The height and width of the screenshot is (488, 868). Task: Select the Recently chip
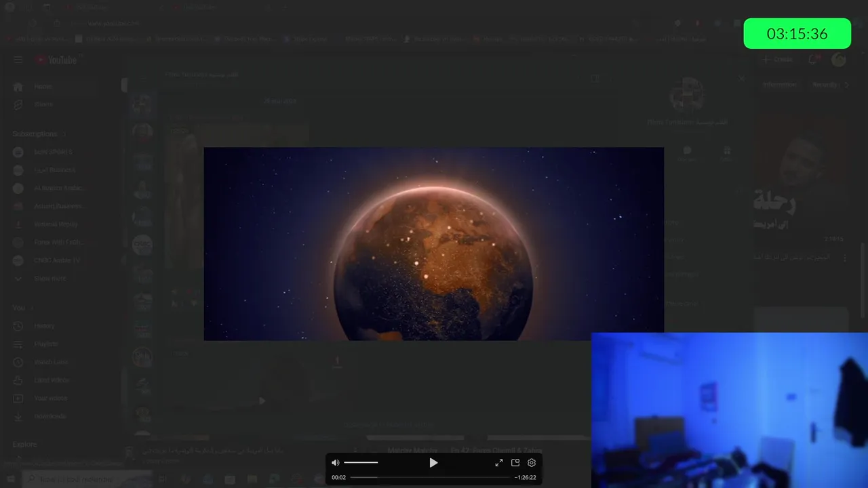click(825, 85)
